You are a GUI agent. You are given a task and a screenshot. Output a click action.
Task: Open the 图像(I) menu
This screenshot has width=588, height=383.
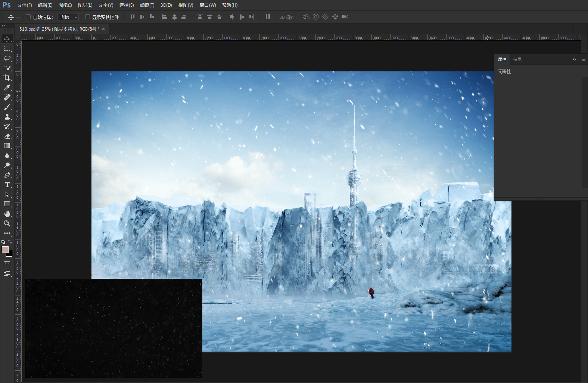point(65,5)
